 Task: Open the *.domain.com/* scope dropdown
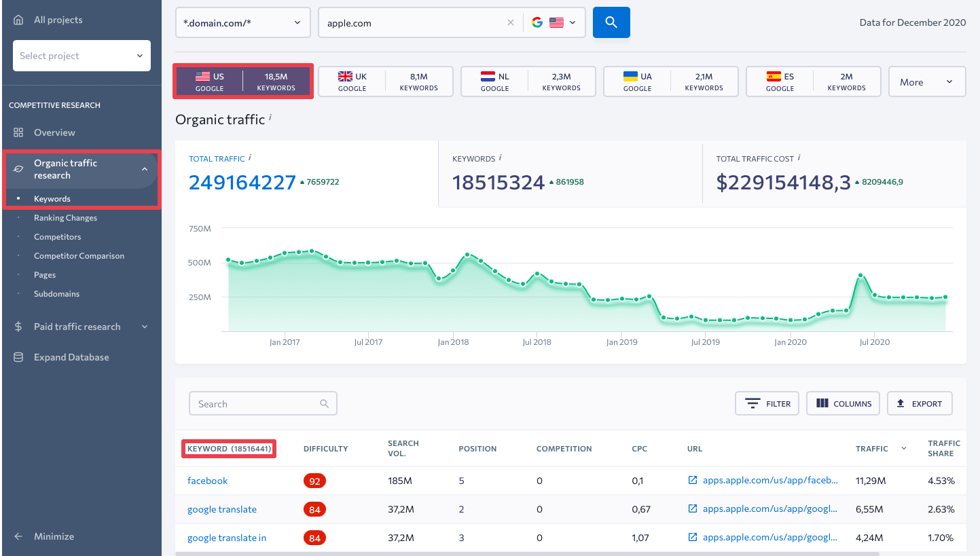tap(243, 22)
